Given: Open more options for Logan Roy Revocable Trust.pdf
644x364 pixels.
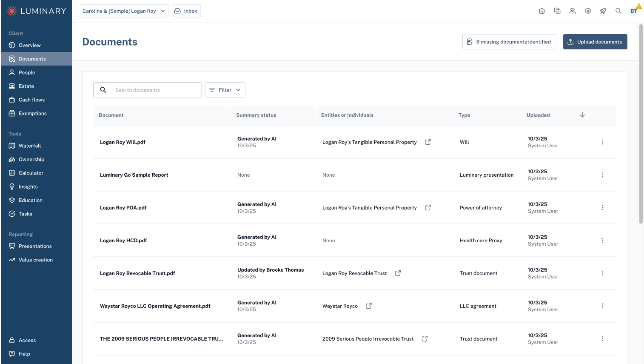Looking at the screenshot, I should [x=603, y=273].
